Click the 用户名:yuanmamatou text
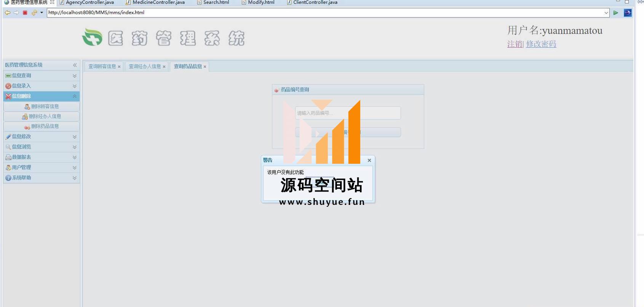Viewport: 644px width, 307px height. click(555, 30)
